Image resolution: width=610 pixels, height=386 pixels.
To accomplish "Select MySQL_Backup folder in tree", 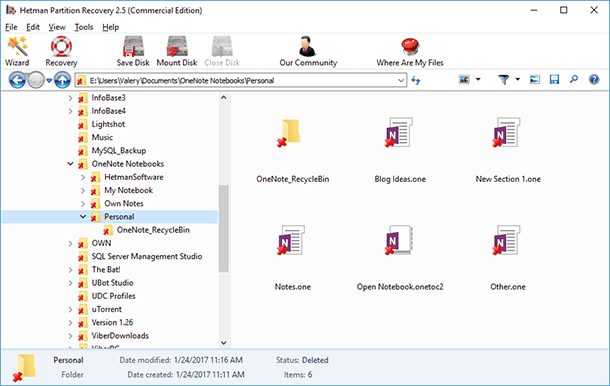I will pos(119,151).
